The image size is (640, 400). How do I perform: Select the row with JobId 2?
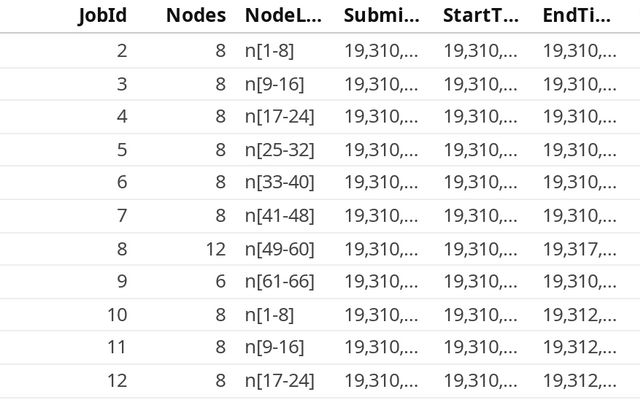[x=320, y=51]
